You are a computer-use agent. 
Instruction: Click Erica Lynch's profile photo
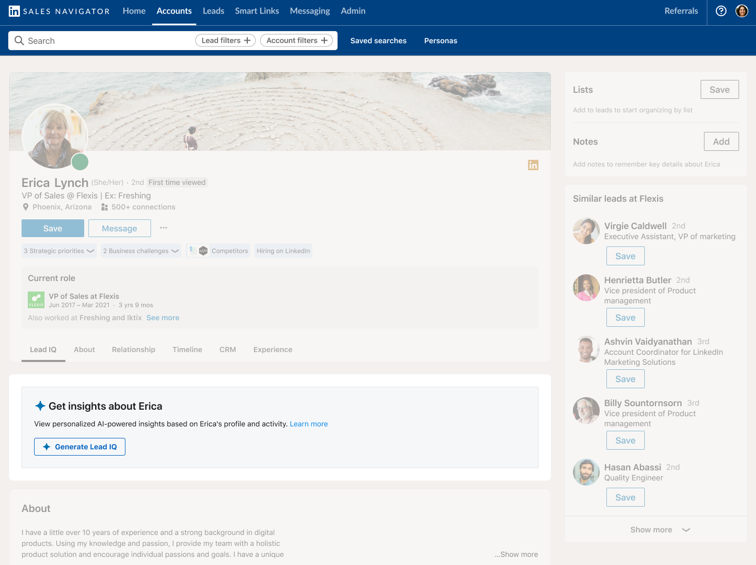point(54,136)
